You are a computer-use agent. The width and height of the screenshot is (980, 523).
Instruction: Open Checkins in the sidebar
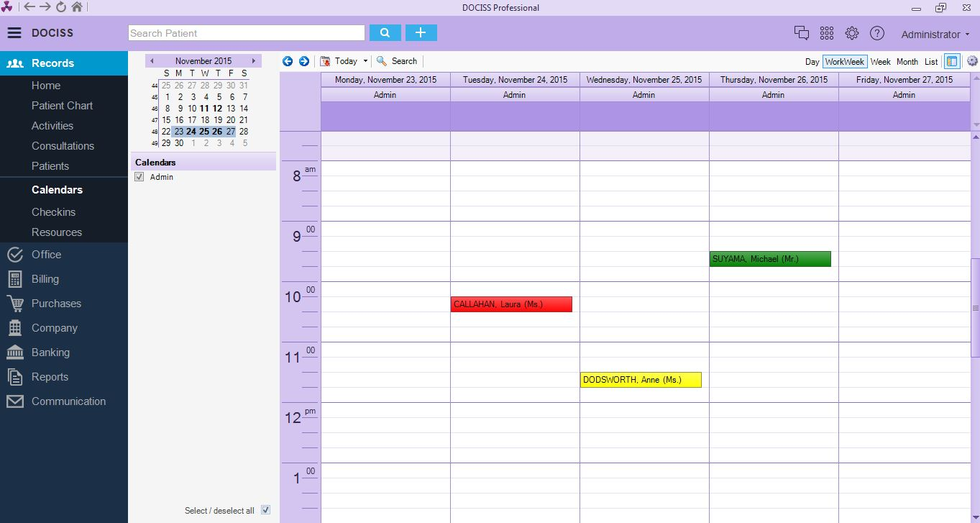(x=53, y=212)
